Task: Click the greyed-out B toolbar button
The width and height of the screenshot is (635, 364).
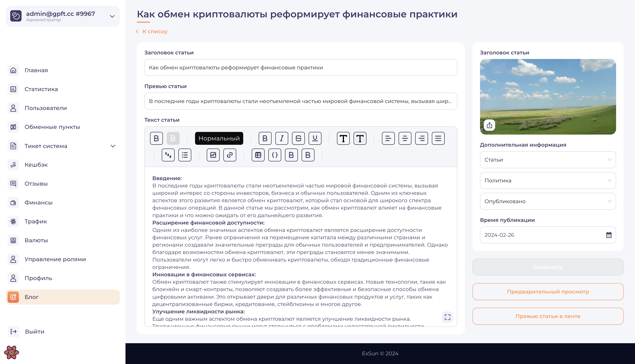Action: [x=173, y=138]
